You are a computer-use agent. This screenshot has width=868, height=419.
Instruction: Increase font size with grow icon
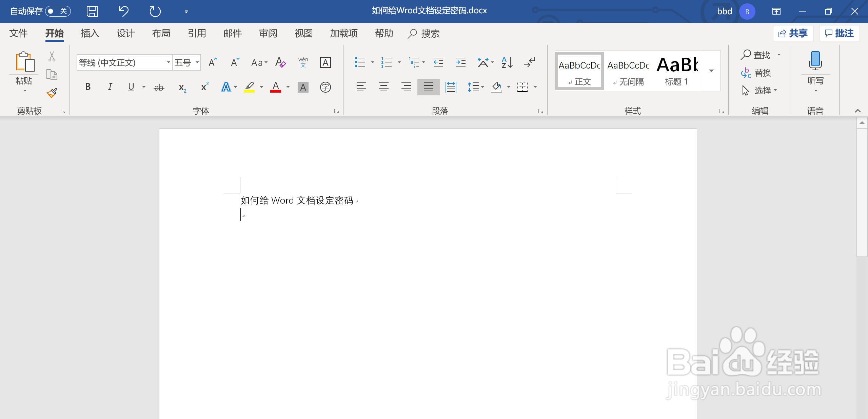[x=213, y=62]
